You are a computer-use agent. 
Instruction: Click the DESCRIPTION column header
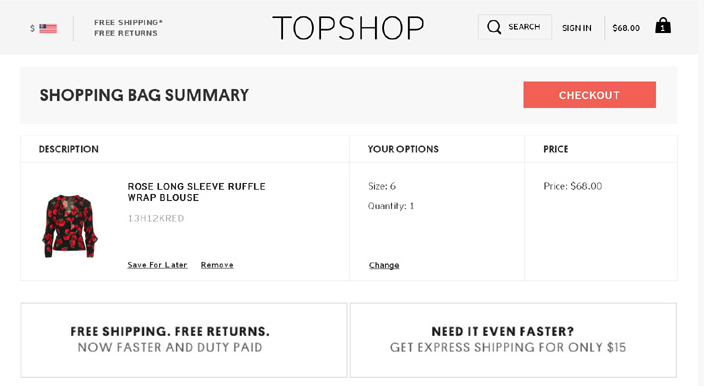tap(69, 149)
